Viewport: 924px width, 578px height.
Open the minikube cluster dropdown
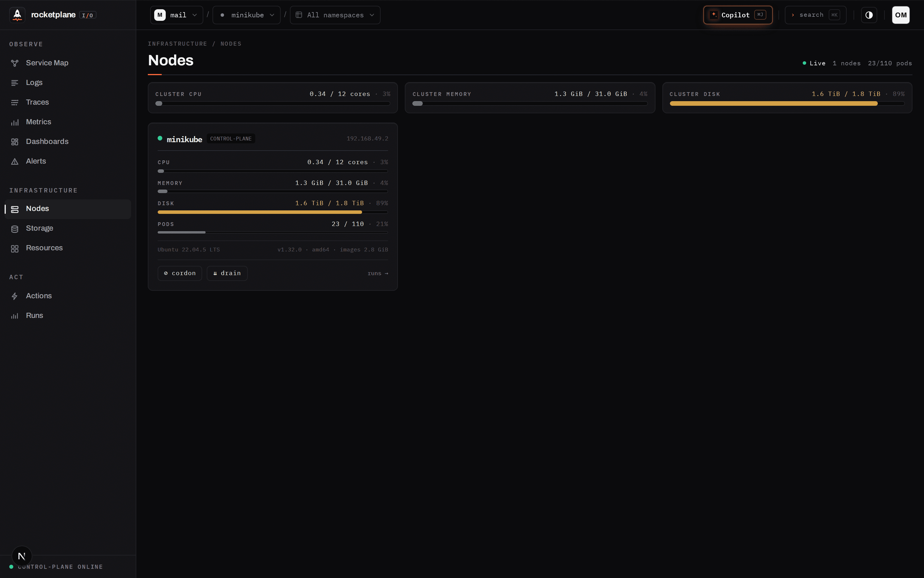(x=247, y=15)
